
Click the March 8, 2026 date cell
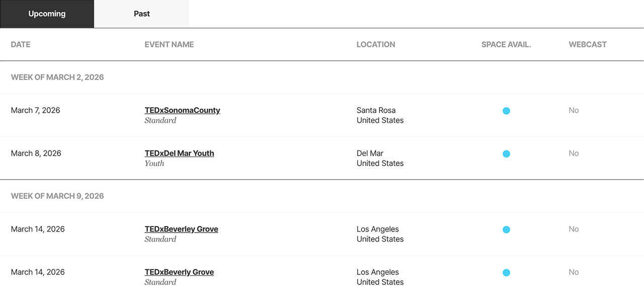[x=36, y=153]
